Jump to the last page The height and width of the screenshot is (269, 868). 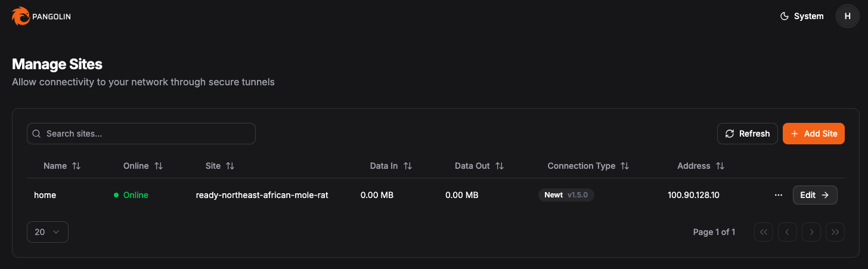coord(835,232)
